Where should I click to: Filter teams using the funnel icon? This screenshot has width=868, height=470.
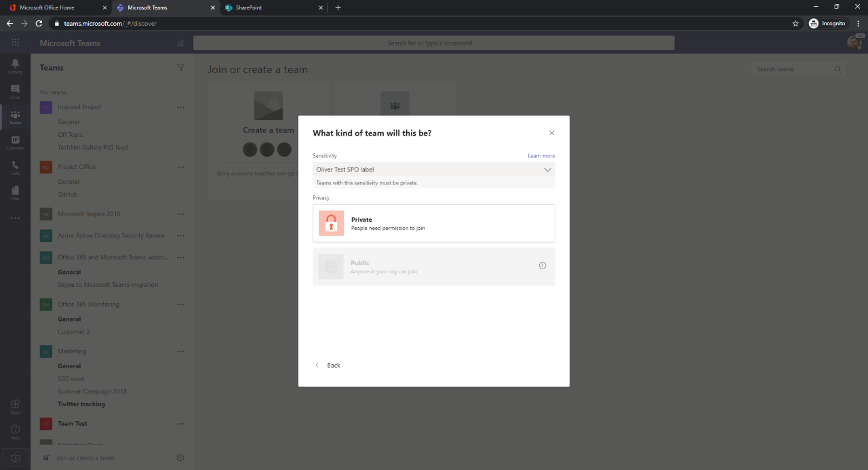point(180,67)
